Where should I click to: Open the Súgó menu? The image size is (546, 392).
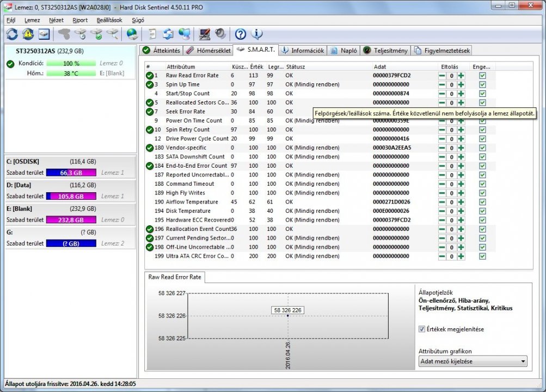click(138, 20)
